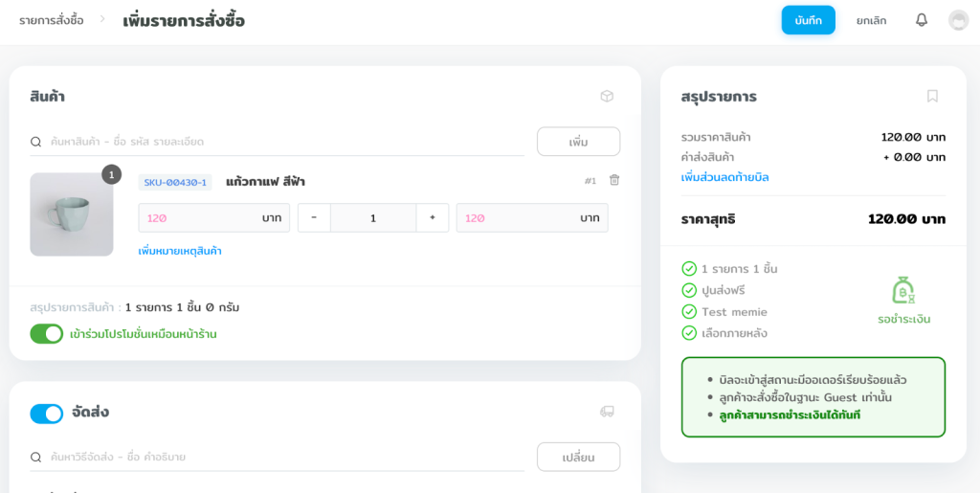The width and height of the screenshot is (980, 493).
Task: Click the ยกเลิก cancel button
Action: (x=871, y=20)
